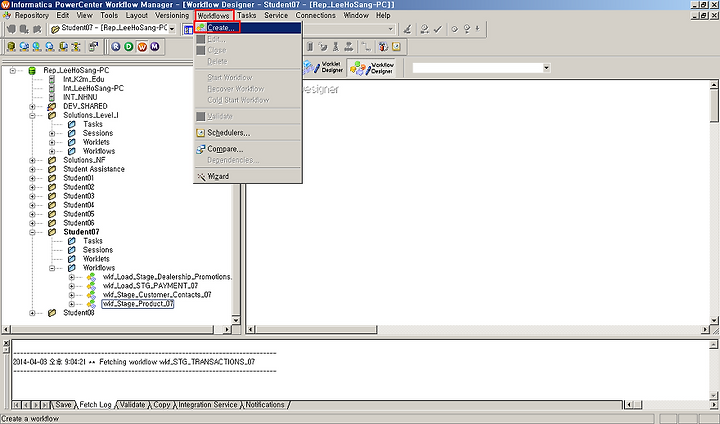Click the output window scrollbar up arrow
The height and width of the screenshot is (424, 720).
coord(714,344)
